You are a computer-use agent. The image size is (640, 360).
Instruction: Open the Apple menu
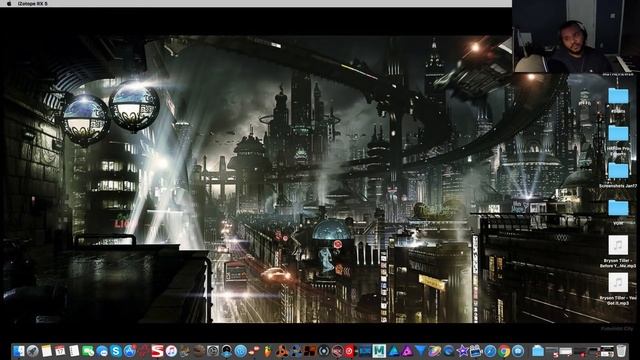coord(9,3)
